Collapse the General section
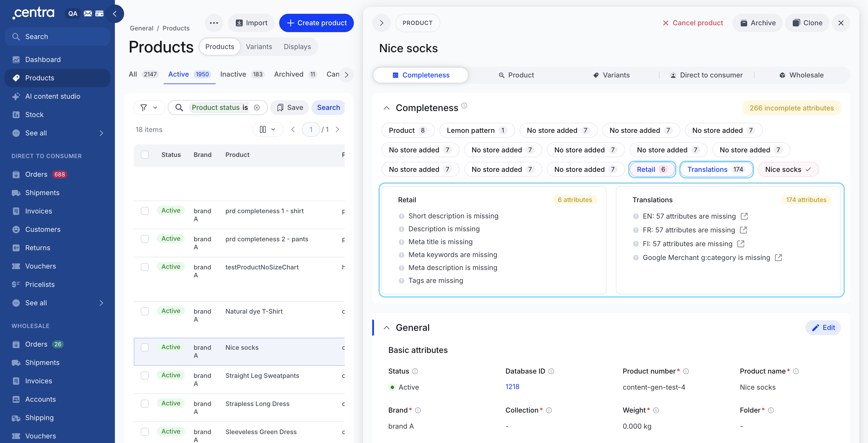The height and width of the screenshot is (443, 868). [387, 328]
